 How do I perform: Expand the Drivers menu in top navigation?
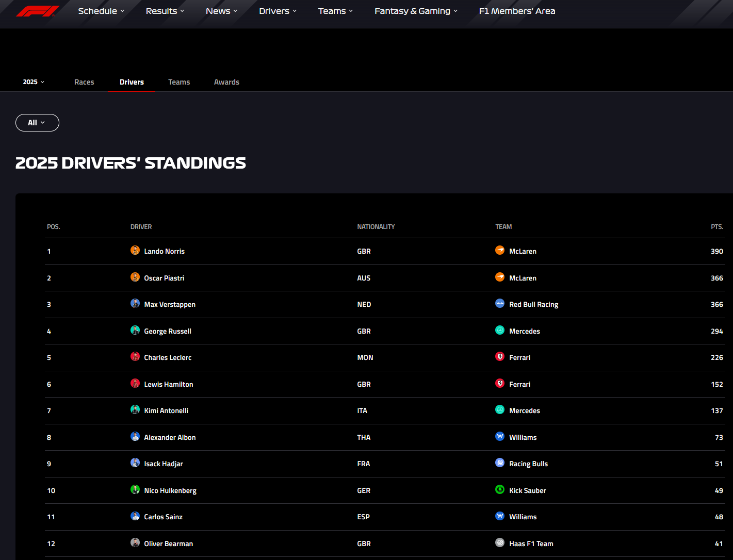click(278, 11)
